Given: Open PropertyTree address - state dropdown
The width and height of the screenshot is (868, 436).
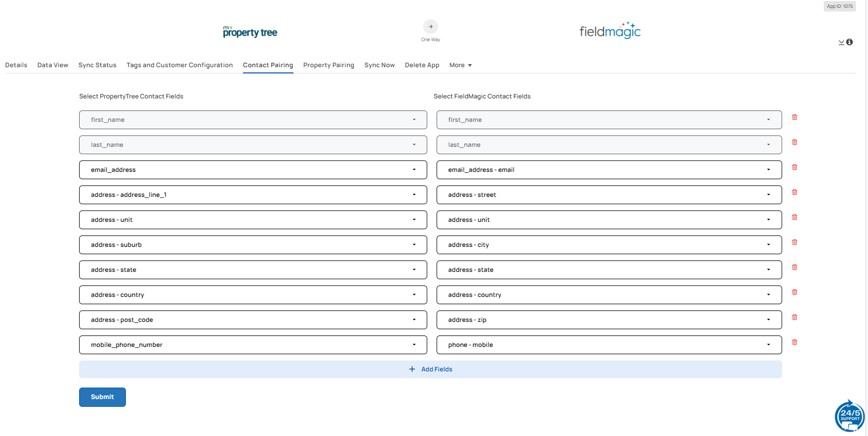Looking at the screenshot, I should pyautogui.click(x=253, y=270).
